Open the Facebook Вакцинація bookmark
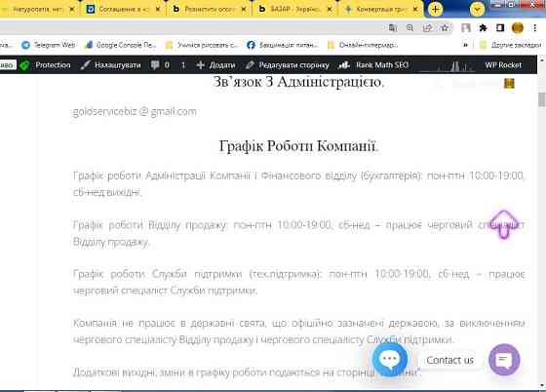This screenshot has width=546, height=392. pos(283,45)
